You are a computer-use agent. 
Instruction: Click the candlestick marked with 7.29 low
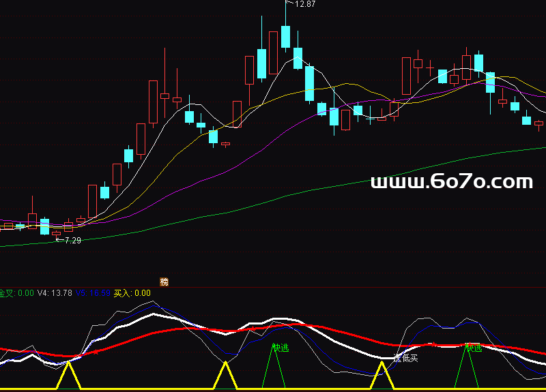[x=56, y=233]
